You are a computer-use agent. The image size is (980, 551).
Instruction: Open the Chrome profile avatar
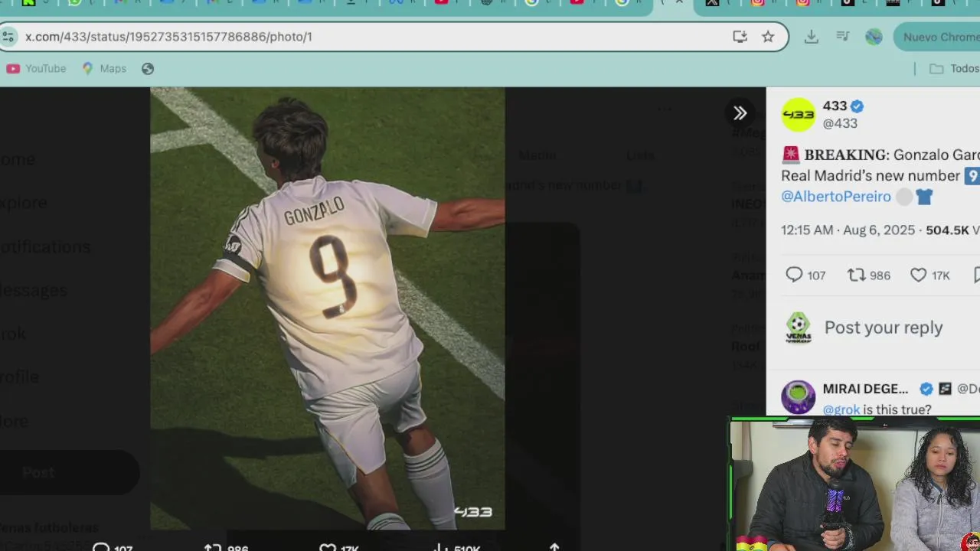(x=874, y=37)
